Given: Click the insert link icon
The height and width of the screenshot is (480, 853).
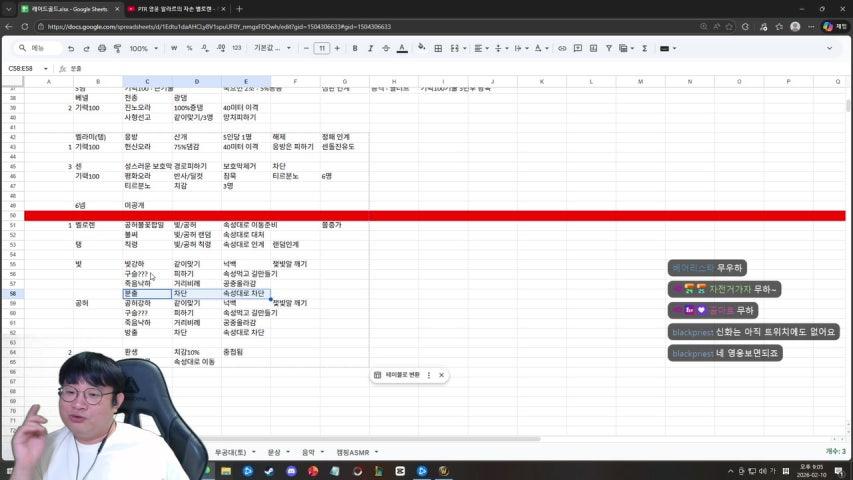Looking at the screenshot, I should [x=562, y=48].
